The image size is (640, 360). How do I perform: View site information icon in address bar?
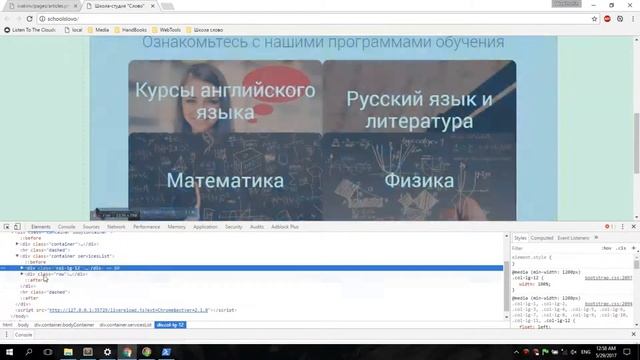pos(42,19)
